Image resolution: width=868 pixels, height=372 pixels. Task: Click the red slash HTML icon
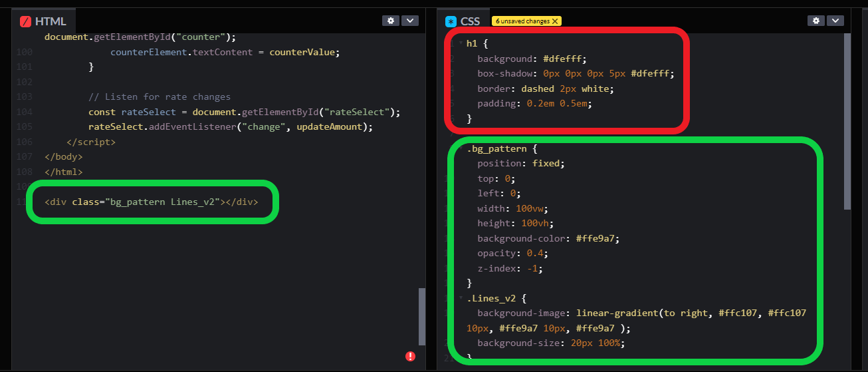tap(26, 21)
